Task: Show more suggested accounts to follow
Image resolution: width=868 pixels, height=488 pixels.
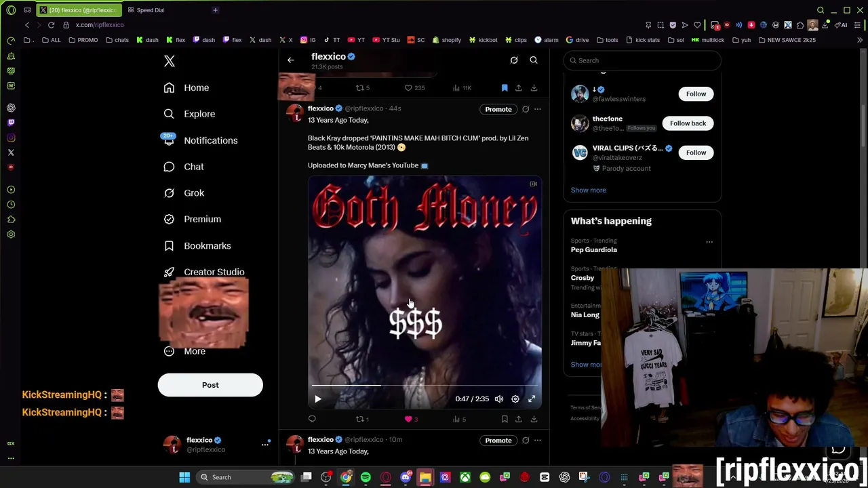Action: tap(588, 190)
